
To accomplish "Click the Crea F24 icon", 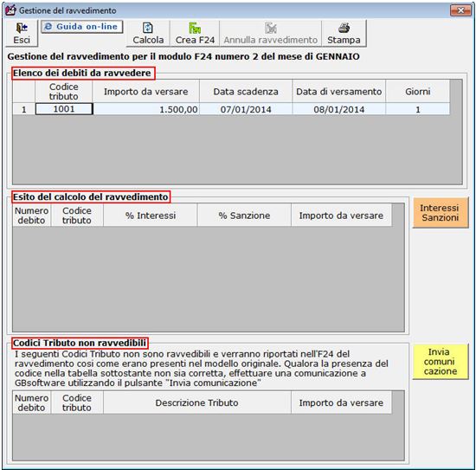I will [195, 28].
